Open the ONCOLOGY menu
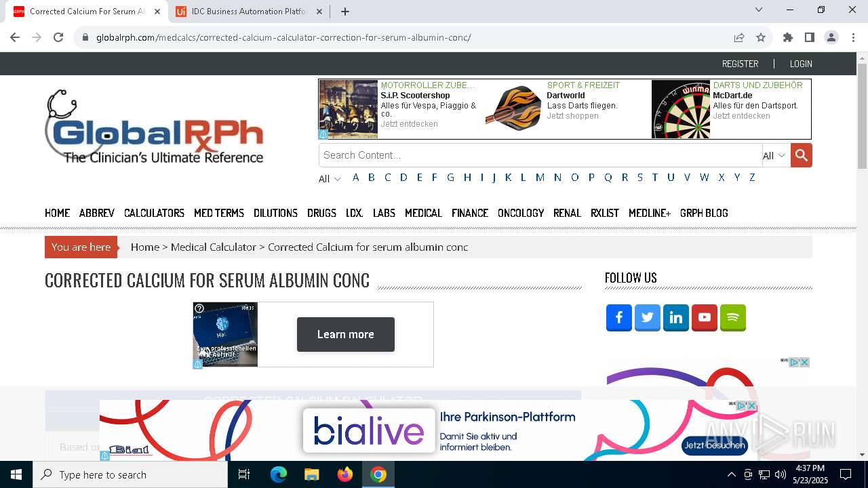Screen dimensions: 868x488 521,213
